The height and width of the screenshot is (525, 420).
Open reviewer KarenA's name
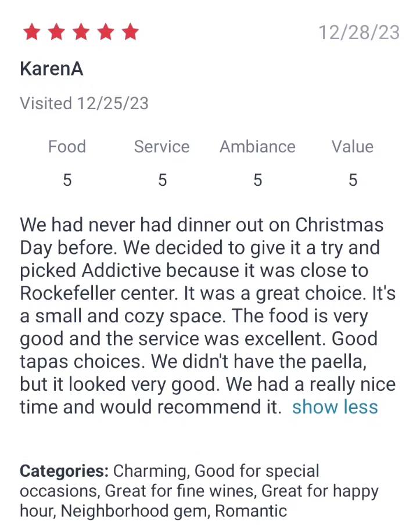pos(52,69)
